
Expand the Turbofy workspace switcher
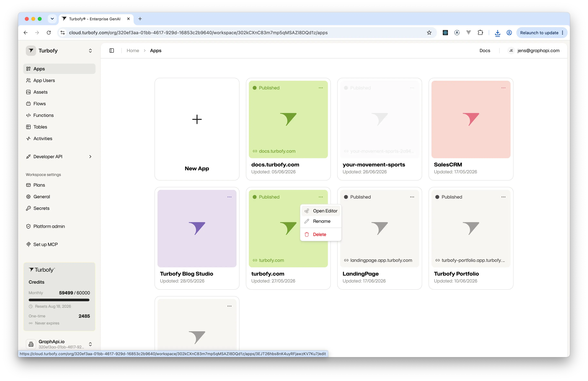coord(90,51)
